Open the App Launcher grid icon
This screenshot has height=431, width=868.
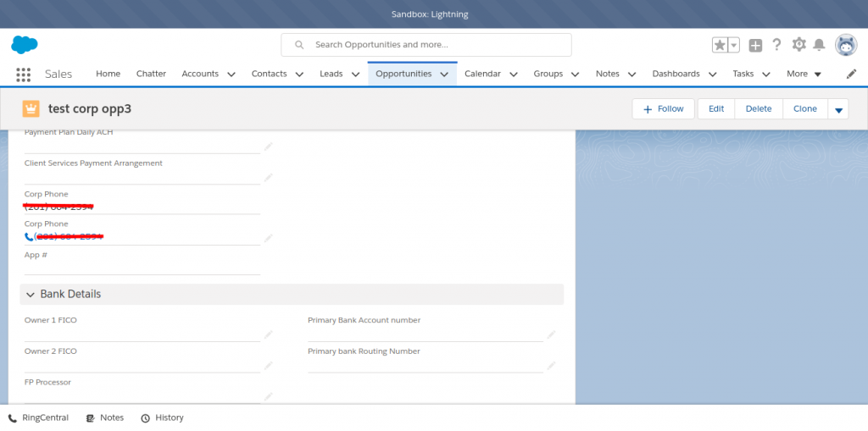click(x=23, y=75)
